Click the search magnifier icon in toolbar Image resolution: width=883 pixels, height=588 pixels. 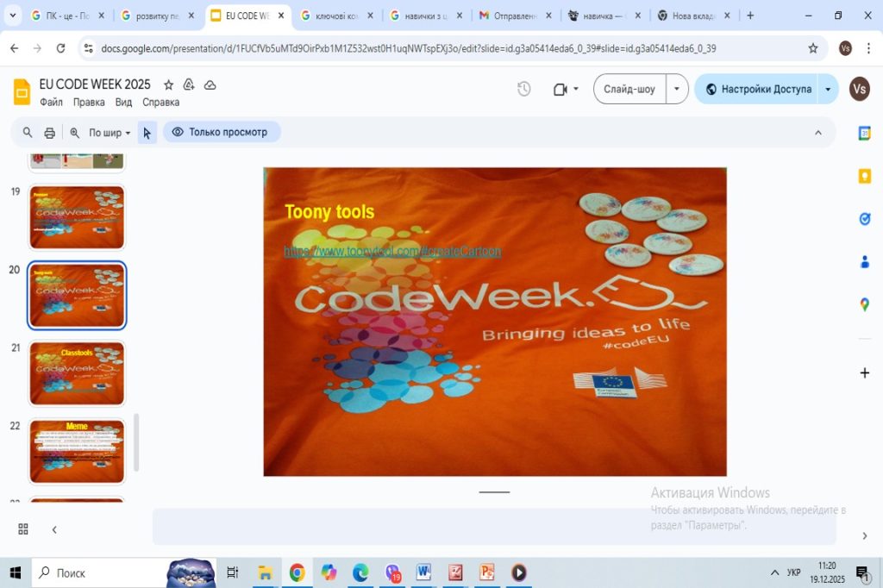28,133
